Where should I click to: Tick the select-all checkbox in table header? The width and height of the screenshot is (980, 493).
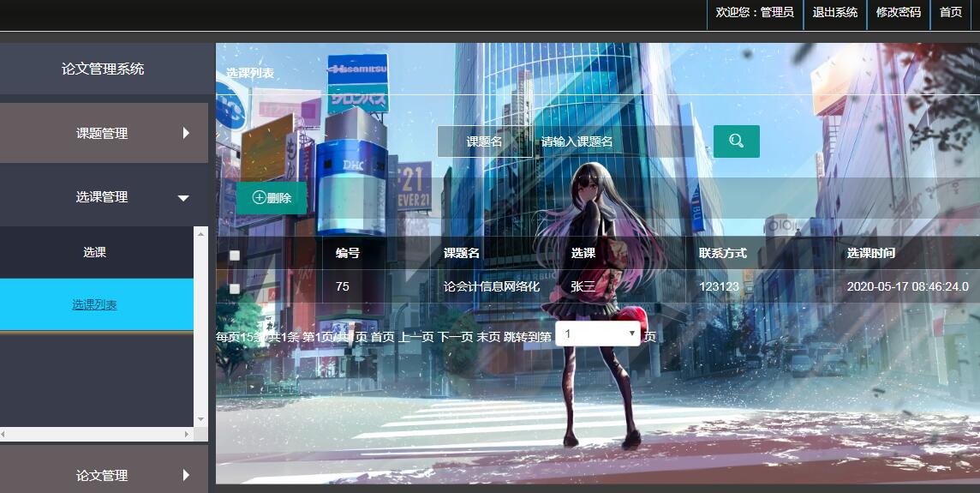235,256
